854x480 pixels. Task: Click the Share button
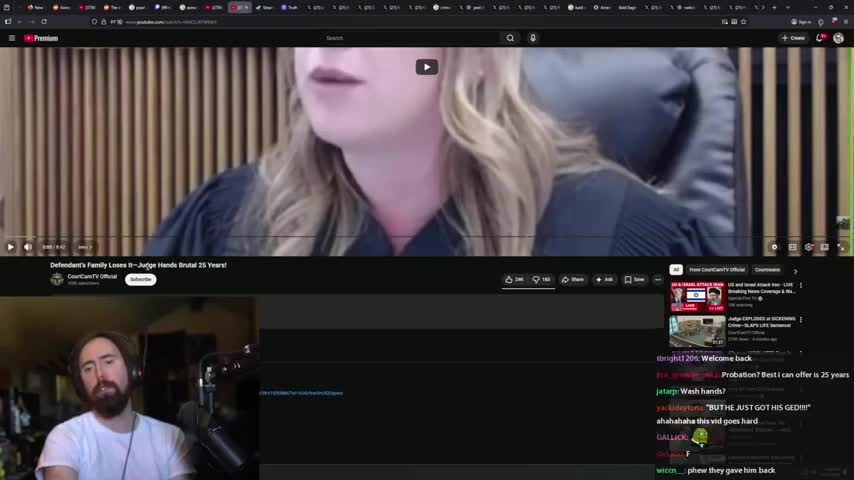pyautogui.click(x=572, y=280)
